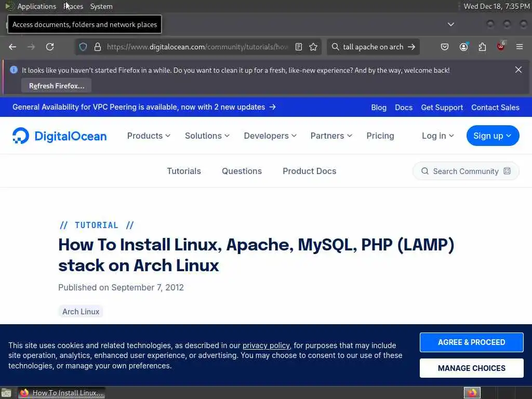Submit the search with the arrow button
This screenshot has width=532, height=399.
pos(411,47)
